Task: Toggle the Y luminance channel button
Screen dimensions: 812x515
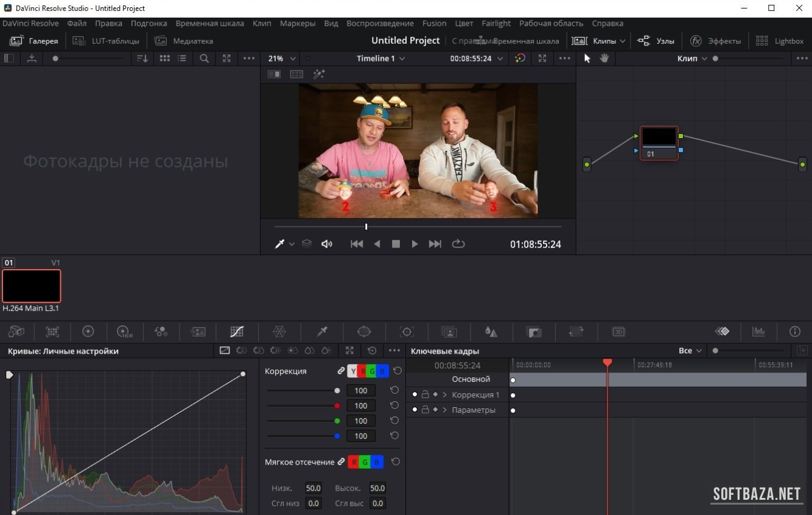Action: coord(353,371)
